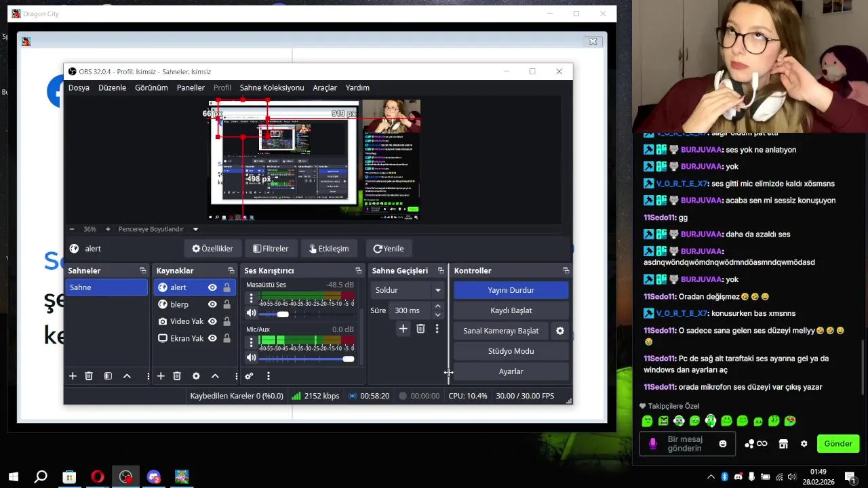Increase transition duration with up arrow
Screen dimensions: 868x488
[x=438, y=306]
